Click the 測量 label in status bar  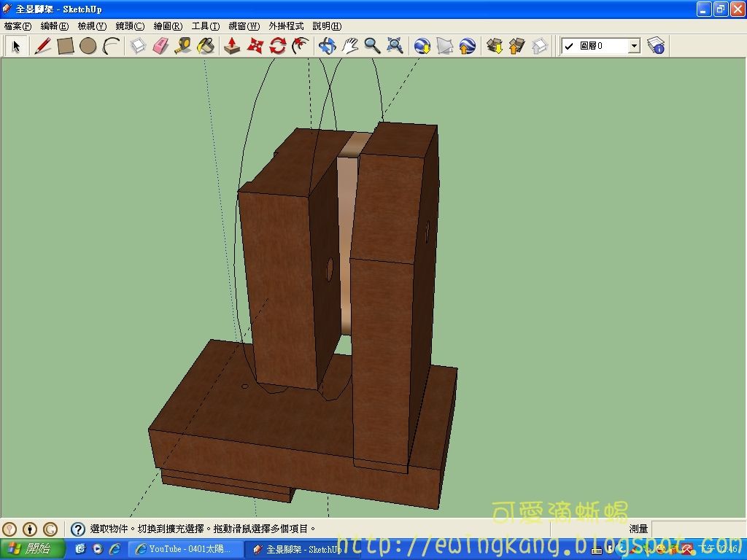click(x=638, y=529)
